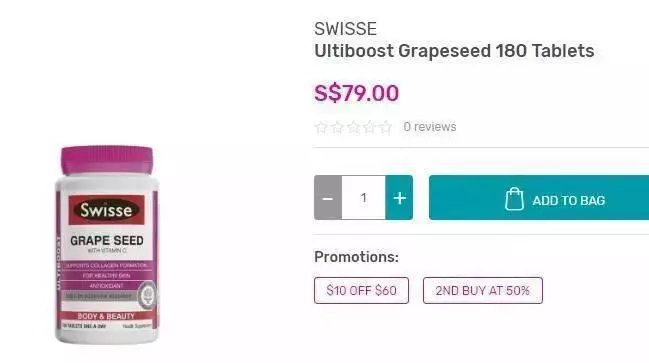Click the Swisse logo on the bottle
The image size is (649, 363).
point(106,210)
